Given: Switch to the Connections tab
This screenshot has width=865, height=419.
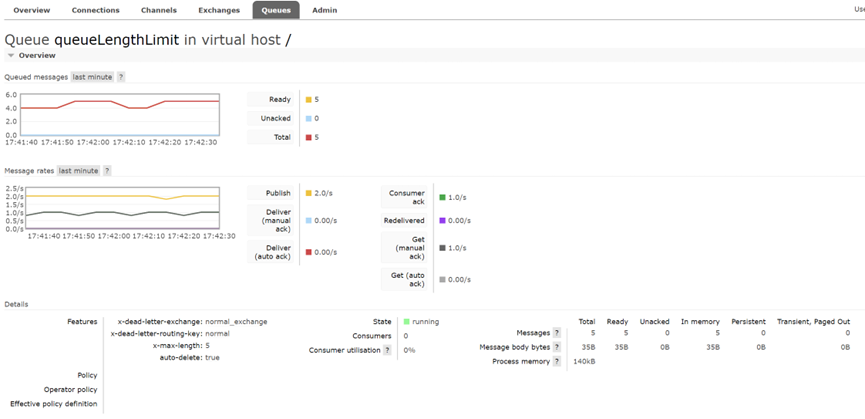Looking at the screenshot, I should pyautogui.click(x=95, y=10).
